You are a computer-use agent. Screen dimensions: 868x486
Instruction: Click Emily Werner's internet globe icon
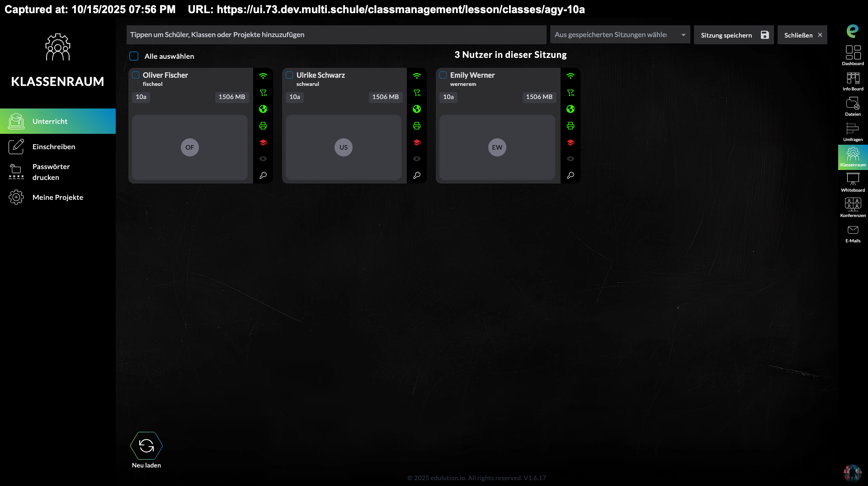click(571, 109)
